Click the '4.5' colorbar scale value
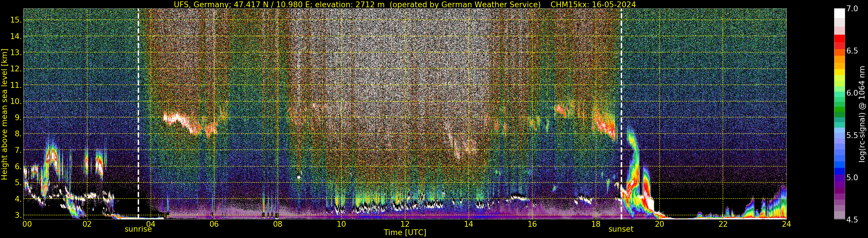Image resolution: width=868 pixels, height=238 pixels. tap(852, 220)
